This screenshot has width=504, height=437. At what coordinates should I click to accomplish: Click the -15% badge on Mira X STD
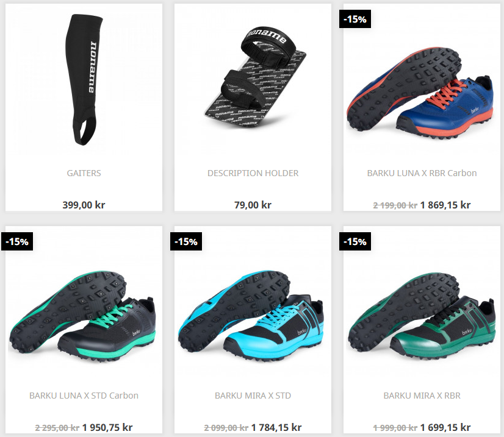(186, 241)
